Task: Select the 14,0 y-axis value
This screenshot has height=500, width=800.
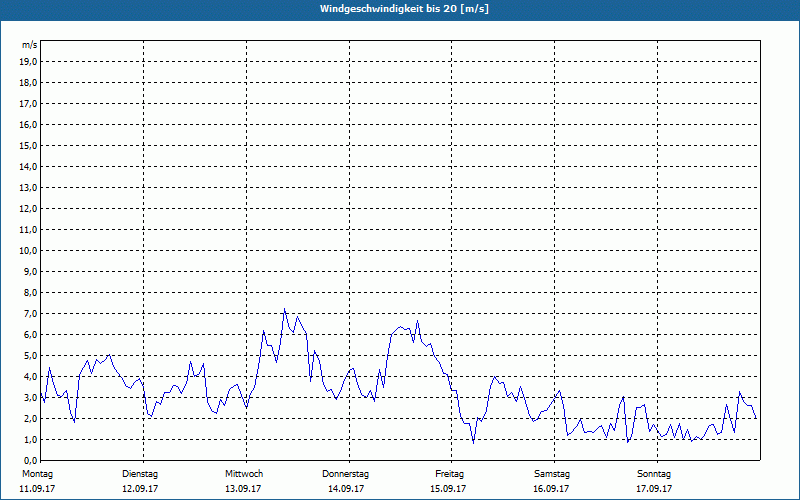Action: (28, 166)
